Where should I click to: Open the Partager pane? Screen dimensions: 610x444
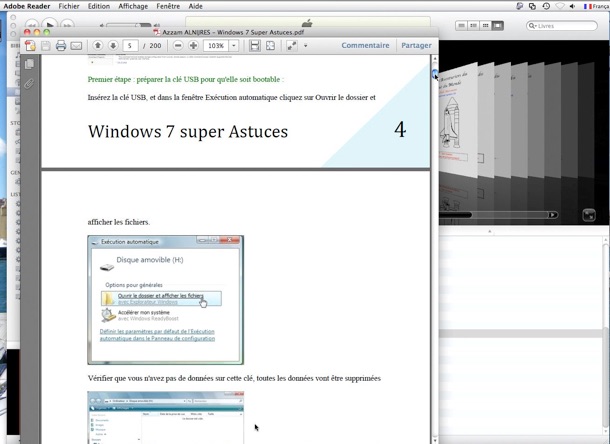(x=416, y=46)
